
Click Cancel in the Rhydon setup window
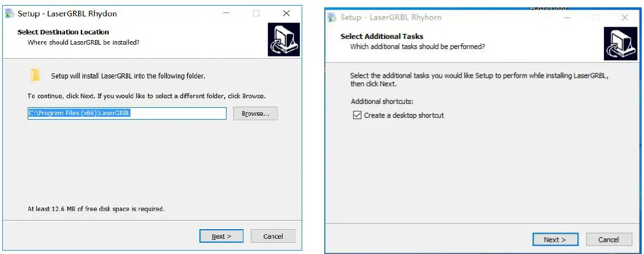273,236
